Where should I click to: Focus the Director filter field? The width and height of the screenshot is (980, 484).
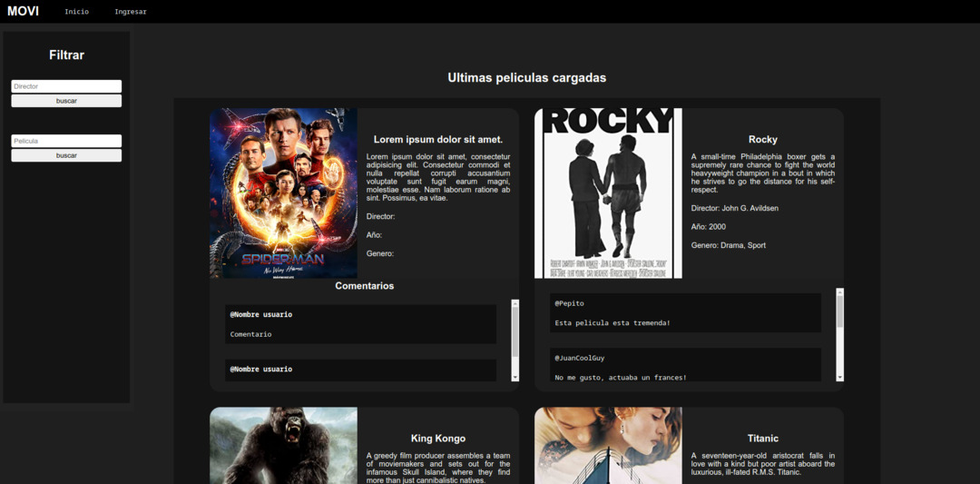pyautogui.click(x=66, y=86)
